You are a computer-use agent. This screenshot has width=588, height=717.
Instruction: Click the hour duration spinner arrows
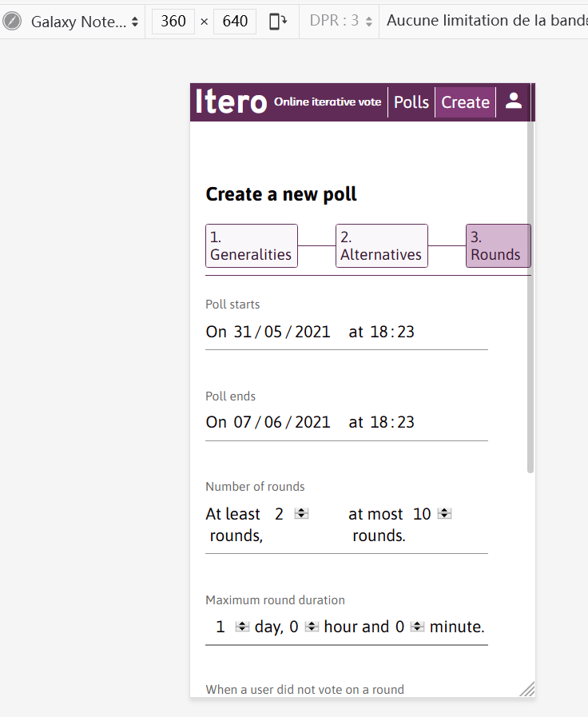tap(312, 627)
